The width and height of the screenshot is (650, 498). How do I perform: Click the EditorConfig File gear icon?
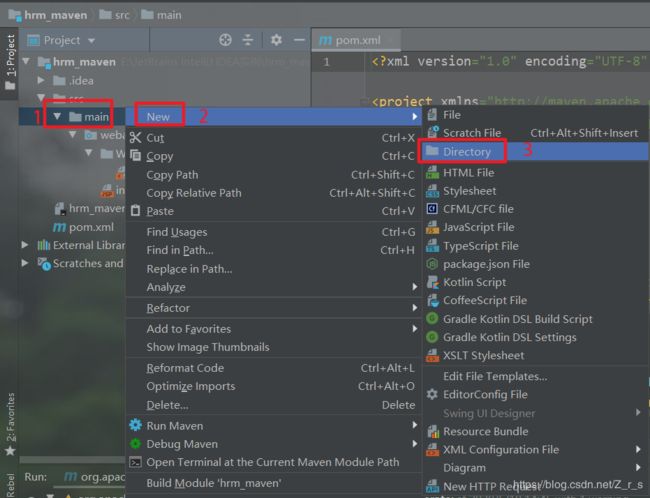432,394
